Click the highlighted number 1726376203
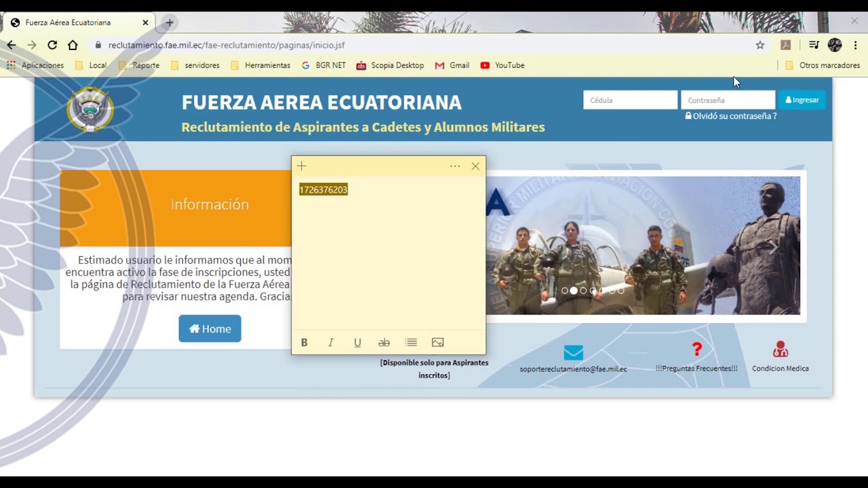Viewport: 868px width, 488px height. tap(323, 190)
